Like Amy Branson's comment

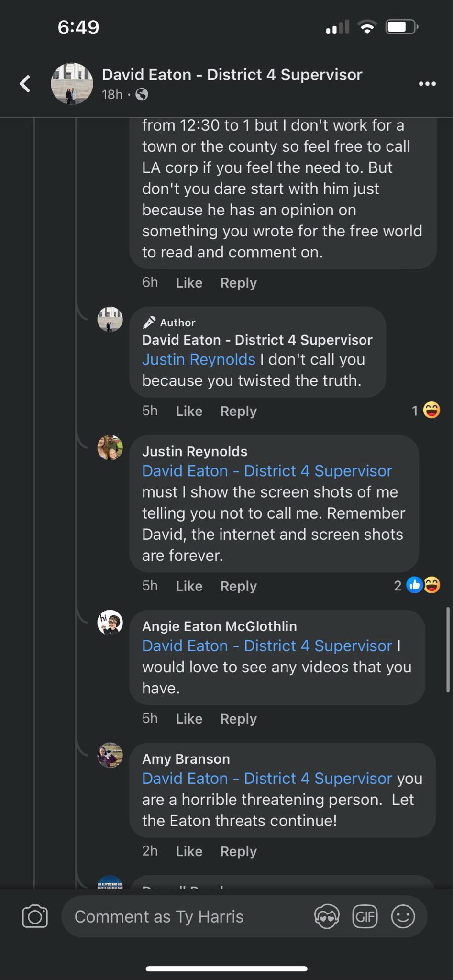pos(189,851)
